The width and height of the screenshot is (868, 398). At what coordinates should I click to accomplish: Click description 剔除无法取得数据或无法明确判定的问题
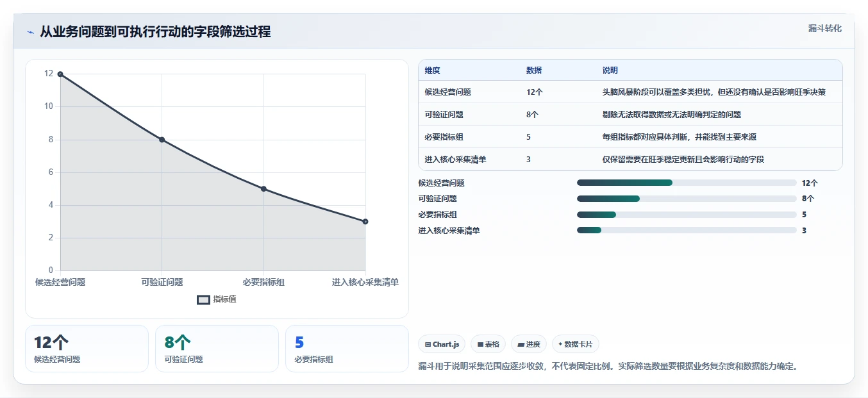(672, 115)
